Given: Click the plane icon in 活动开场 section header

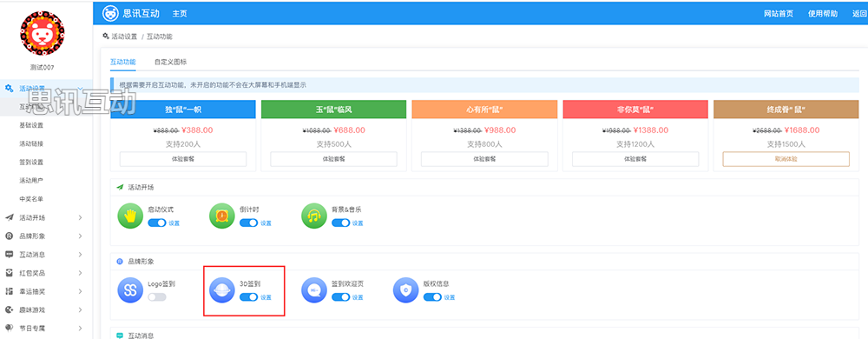Looking at the screenshot, I should click(x=120, y=187).
